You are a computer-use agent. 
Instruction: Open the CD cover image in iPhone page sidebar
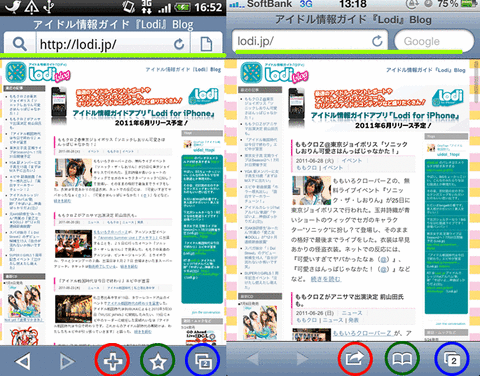[x=260, y=322]
